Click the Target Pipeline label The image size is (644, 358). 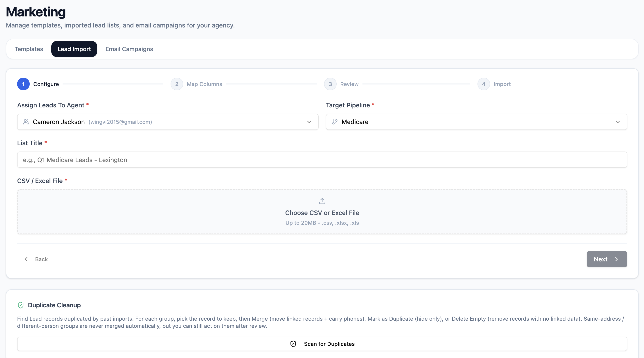(348, 105)
